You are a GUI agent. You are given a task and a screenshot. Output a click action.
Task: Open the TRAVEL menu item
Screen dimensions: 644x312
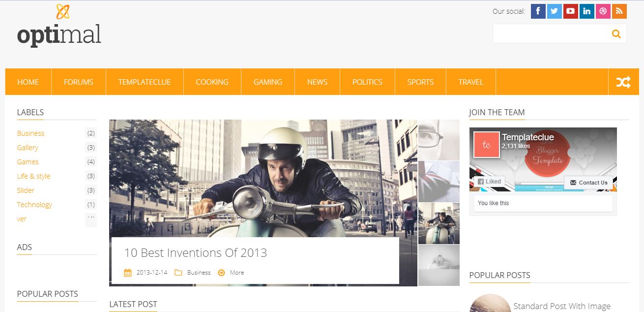point(471,82)
